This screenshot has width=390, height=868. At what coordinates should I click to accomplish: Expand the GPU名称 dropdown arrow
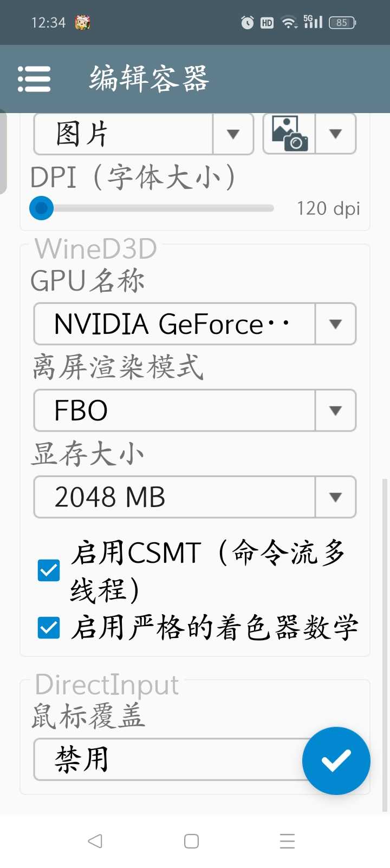click(x=335, y=324)
